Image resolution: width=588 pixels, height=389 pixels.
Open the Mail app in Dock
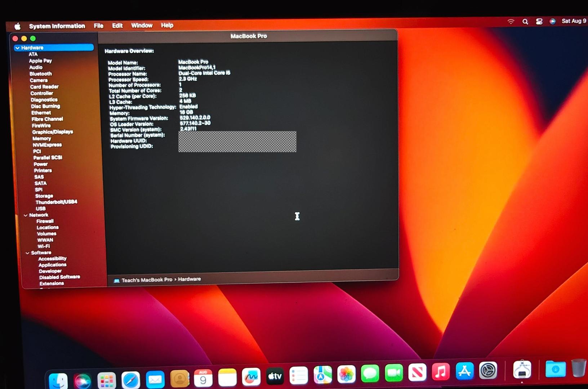click(155, 380)
